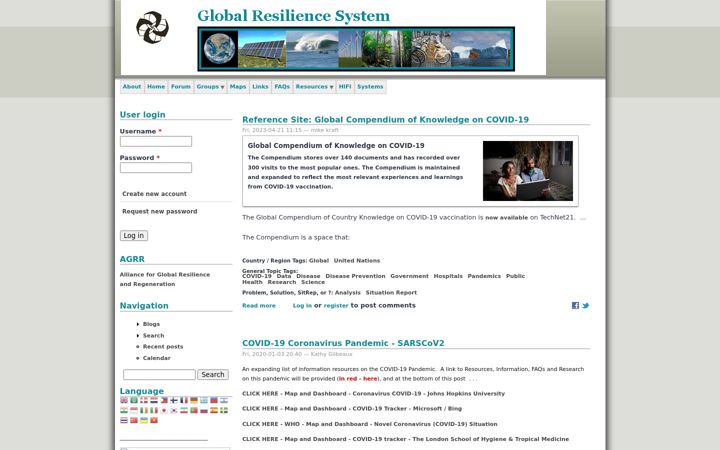Open the Maps menu item

pyautogui.click(x=238, y=87)
